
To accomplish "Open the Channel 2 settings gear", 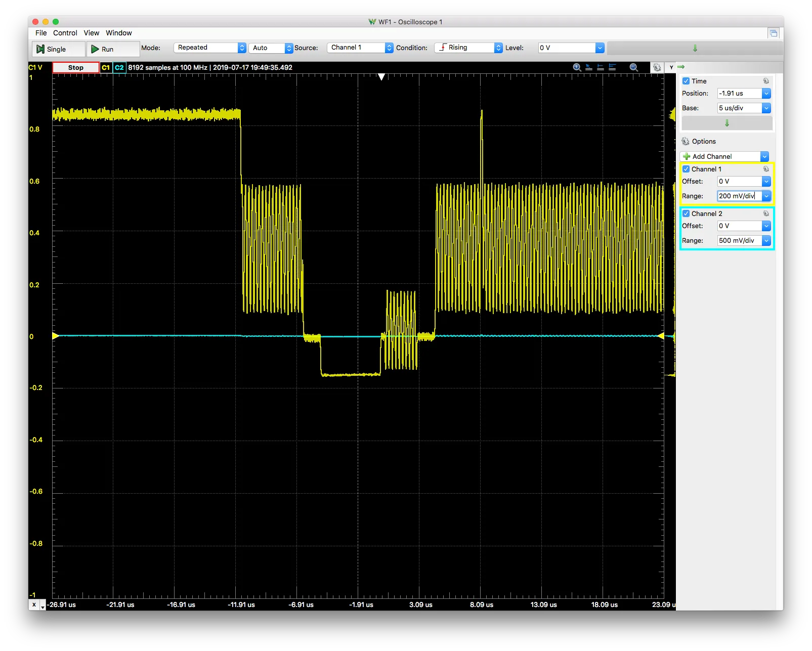I will click(766, 213).
